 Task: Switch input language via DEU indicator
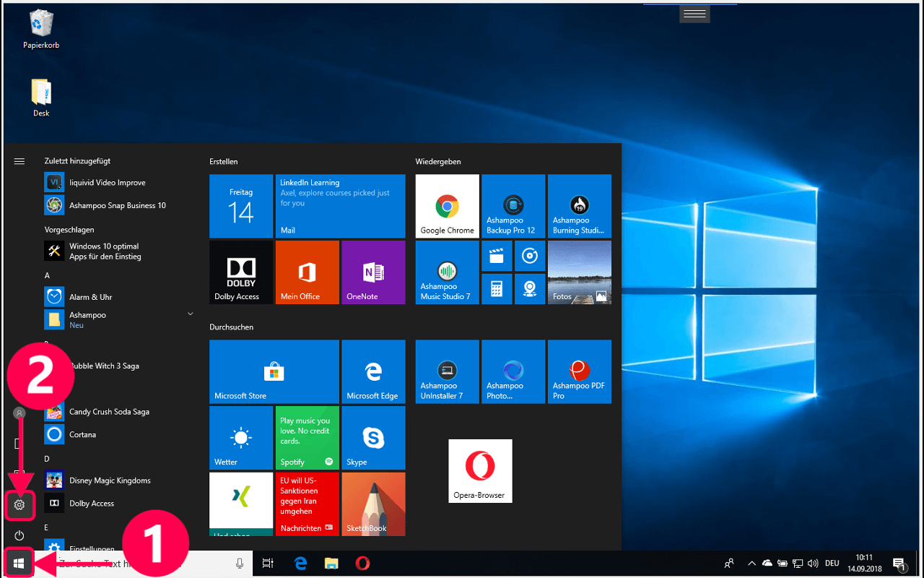pos(832,564)
